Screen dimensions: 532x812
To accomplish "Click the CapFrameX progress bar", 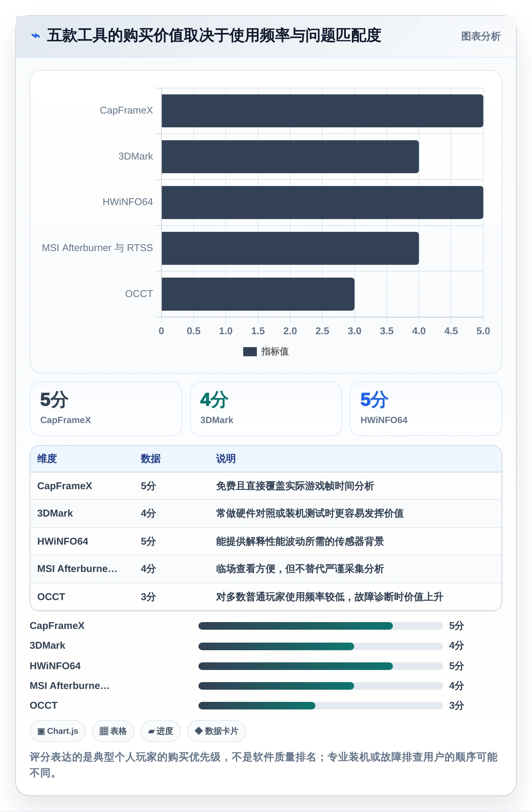I will point(320,626).
